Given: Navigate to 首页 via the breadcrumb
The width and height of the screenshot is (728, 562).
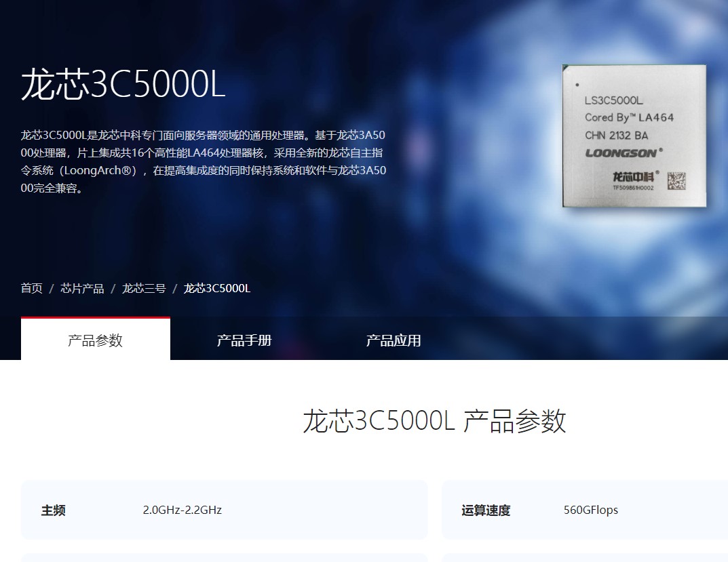Looking at the screenshot, I should coord(31,287).
